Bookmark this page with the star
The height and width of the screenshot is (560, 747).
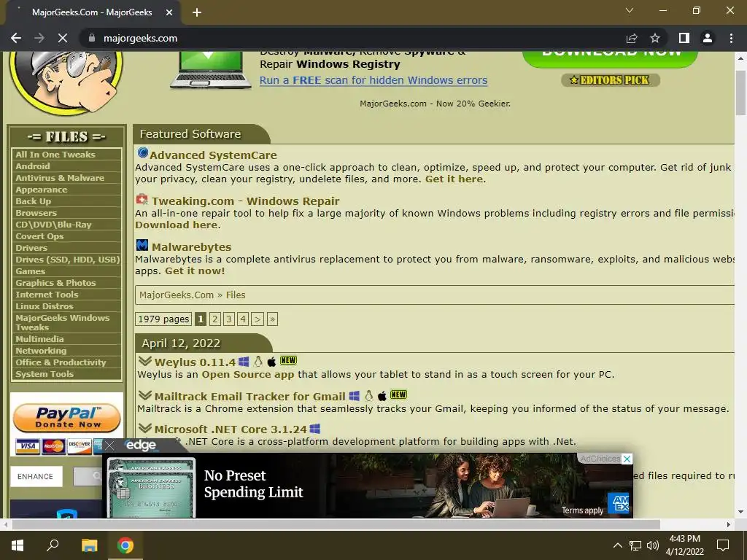click(x=655, y=38)
